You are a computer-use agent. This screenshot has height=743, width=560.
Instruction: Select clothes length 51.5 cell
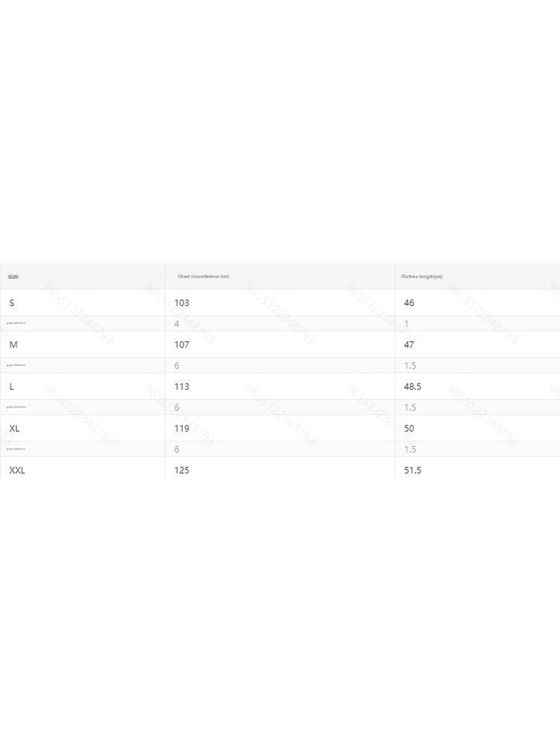click(412, 470)
